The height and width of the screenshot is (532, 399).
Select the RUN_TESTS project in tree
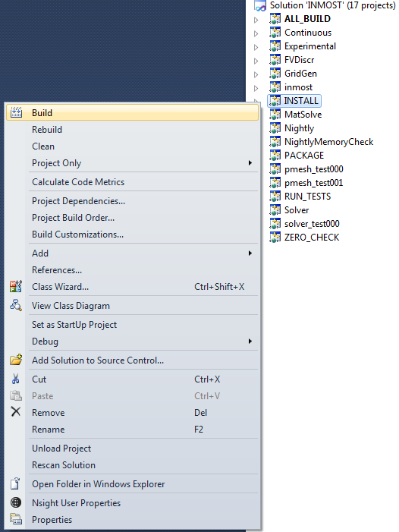tap(307, 196)
